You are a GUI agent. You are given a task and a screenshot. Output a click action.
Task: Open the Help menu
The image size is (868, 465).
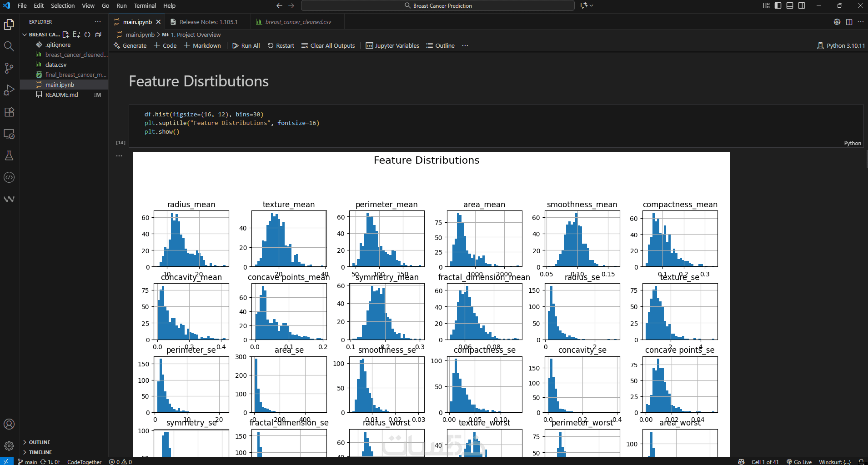(x=169, y=5)
